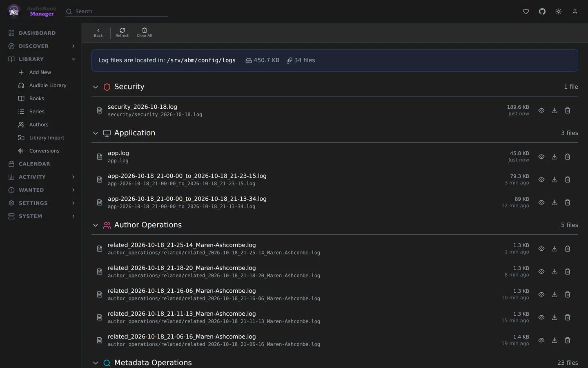Viewport: 588px width, 368px height.
Task: Download the app log ending 21-23-15
Action: 555,180
